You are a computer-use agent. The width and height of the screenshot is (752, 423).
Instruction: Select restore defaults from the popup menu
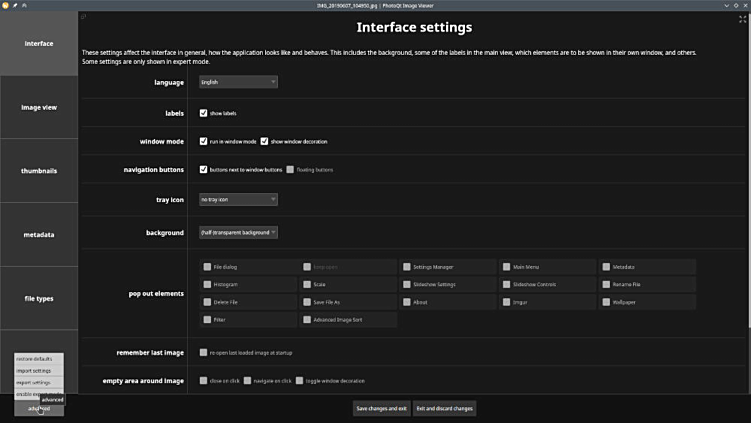click(x=34, y=358)
